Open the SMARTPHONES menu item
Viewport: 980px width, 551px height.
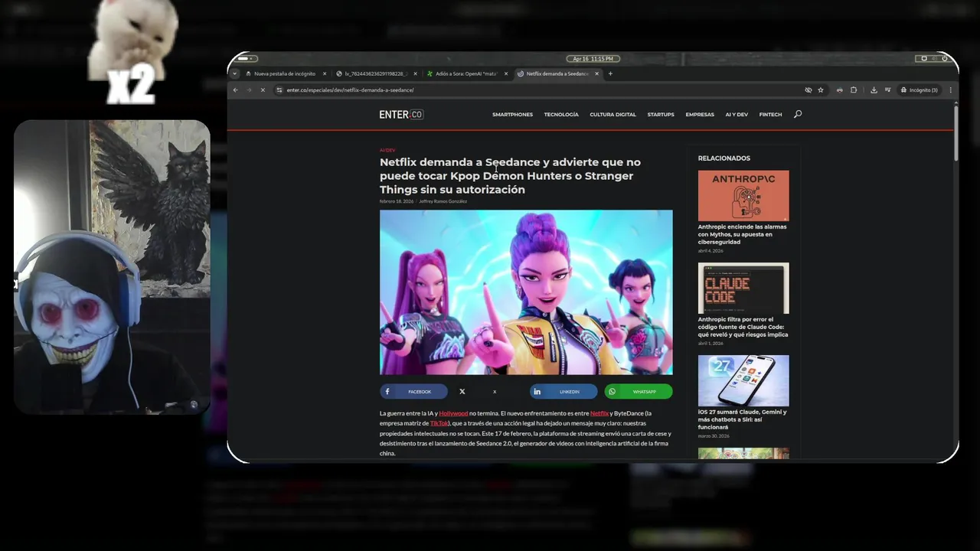512,115
